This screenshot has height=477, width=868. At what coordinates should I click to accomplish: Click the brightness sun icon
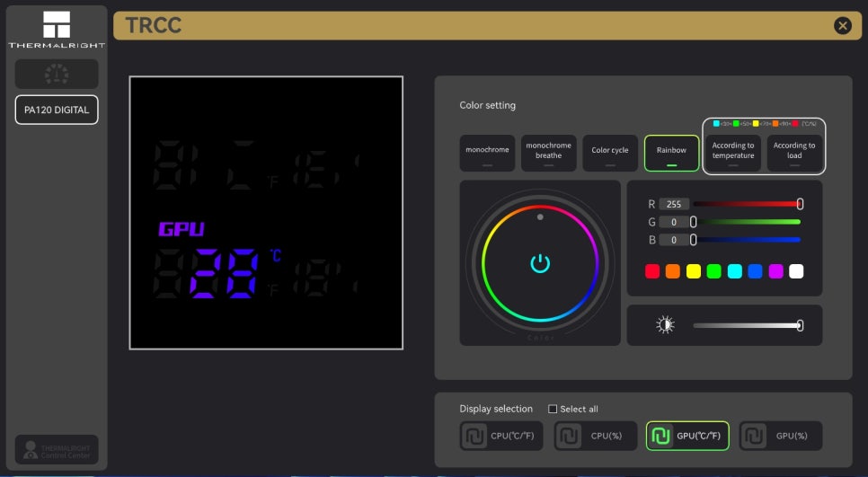coord(665,325)
